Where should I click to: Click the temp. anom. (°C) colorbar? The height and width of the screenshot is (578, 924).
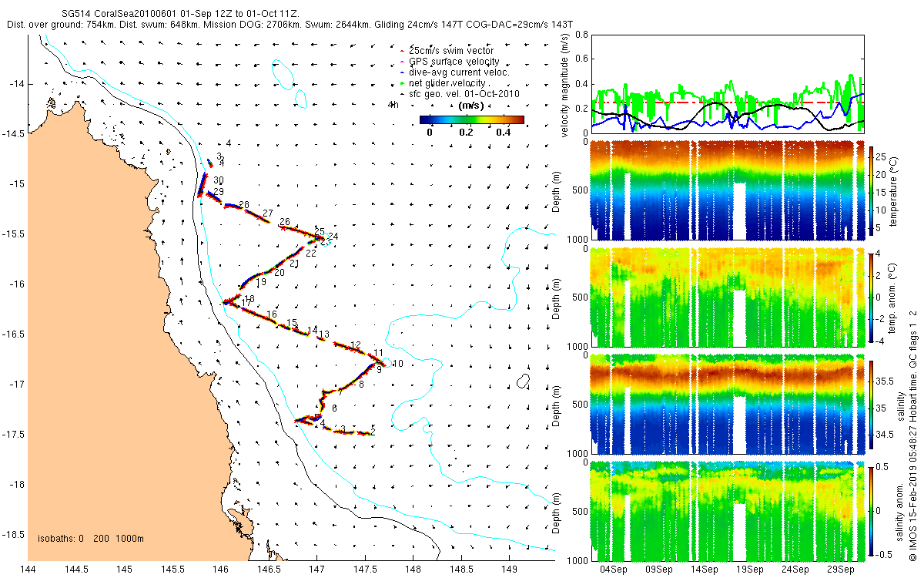[x=872, y=297]
